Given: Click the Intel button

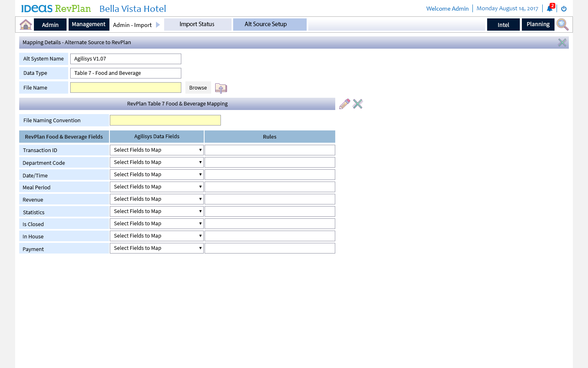Looking at the screenshot, I should [x=503, y=25].
